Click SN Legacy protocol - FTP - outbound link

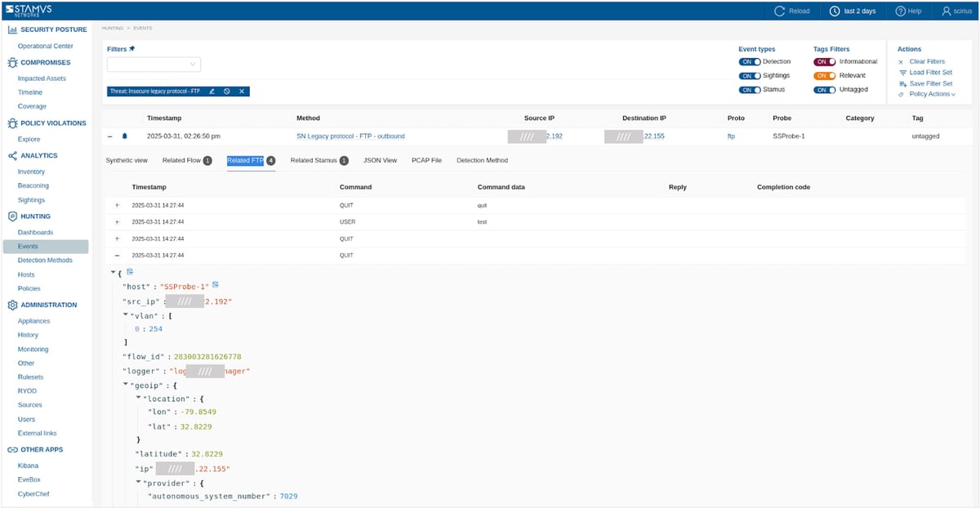point(350,136)
